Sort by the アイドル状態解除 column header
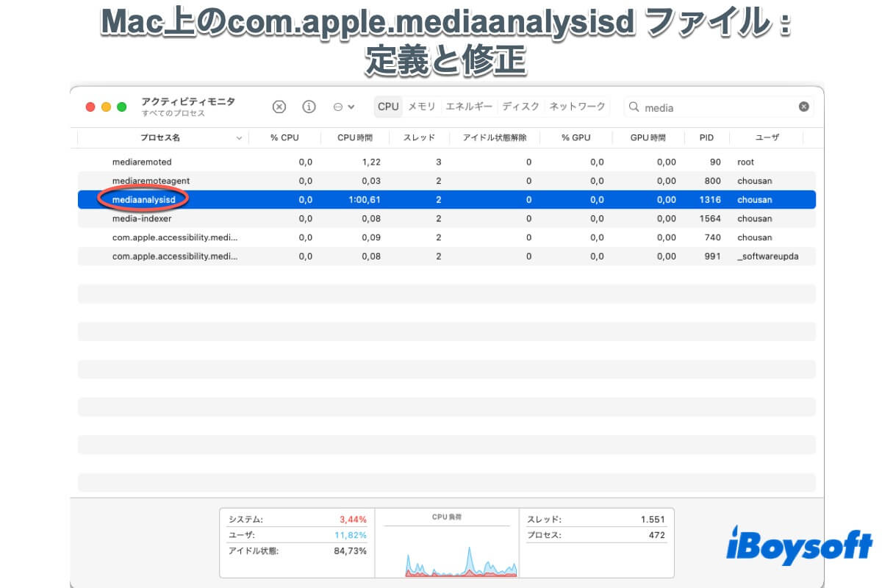This screenshot has width=882, height=588. (x=493, y=137)
